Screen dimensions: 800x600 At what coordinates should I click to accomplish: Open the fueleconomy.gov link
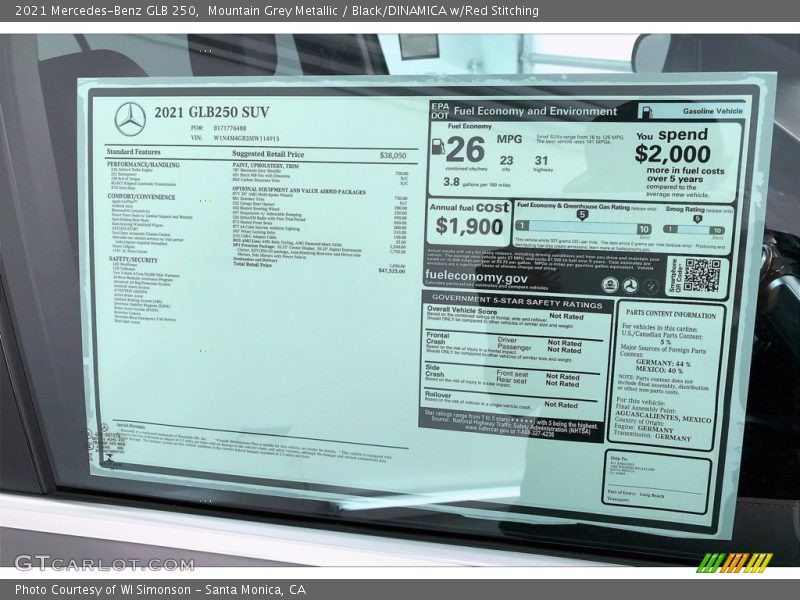coord(476,276)
